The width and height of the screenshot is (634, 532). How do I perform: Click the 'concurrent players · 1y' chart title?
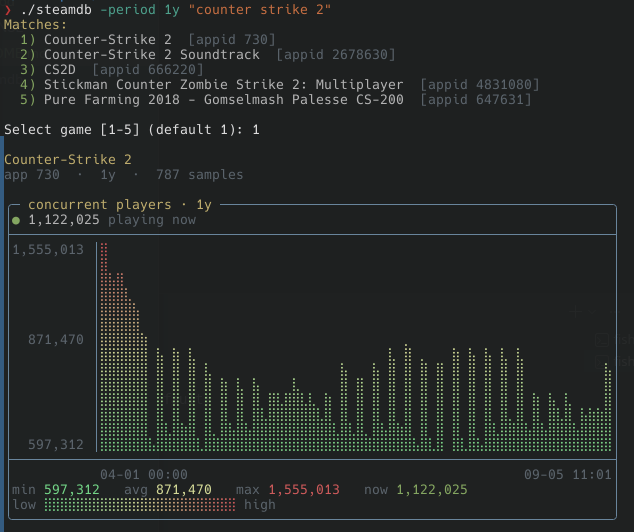click(120, 205)
